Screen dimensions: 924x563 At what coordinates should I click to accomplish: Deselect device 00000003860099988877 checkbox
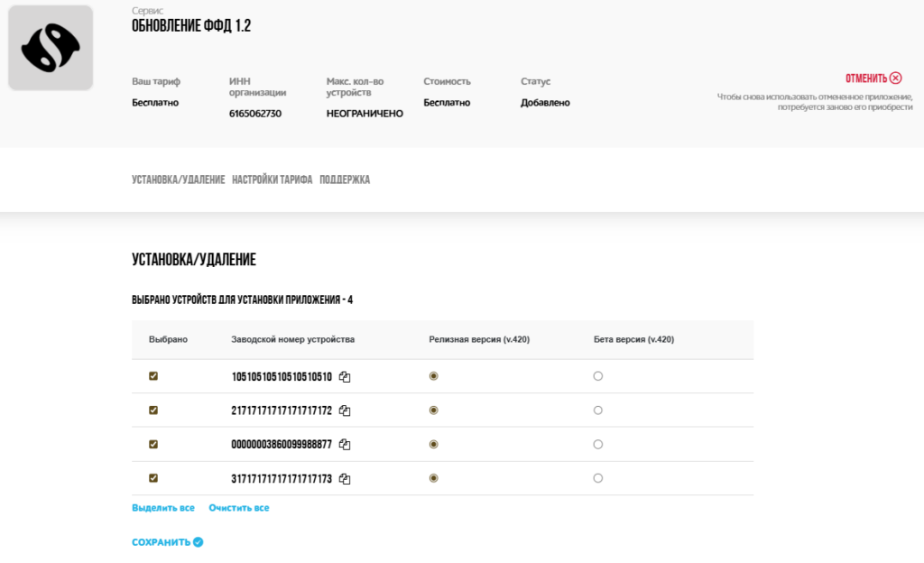(153, 444)
